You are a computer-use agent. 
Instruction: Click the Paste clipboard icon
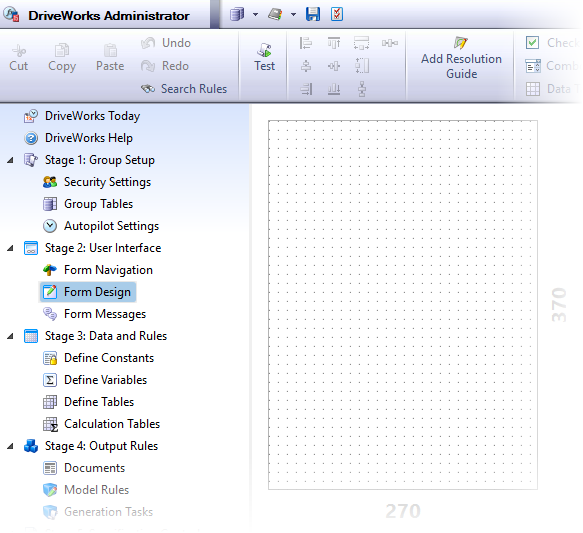110,50
